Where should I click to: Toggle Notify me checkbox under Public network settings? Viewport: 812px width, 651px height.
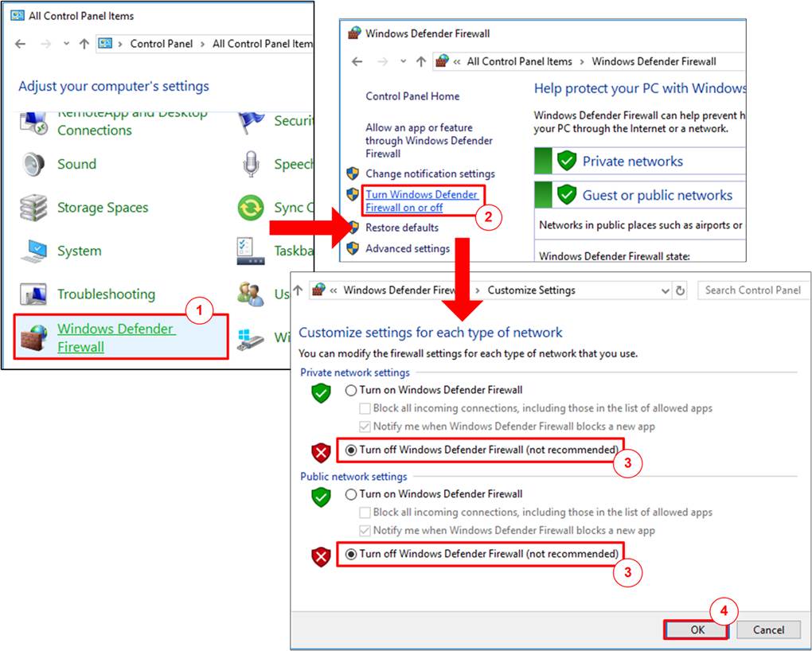point(365,531)
